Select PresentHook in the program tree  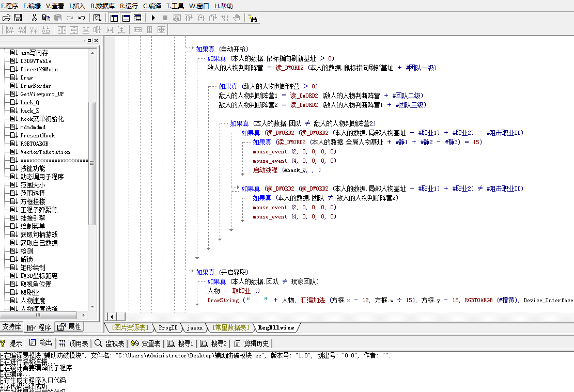(38, 135)
